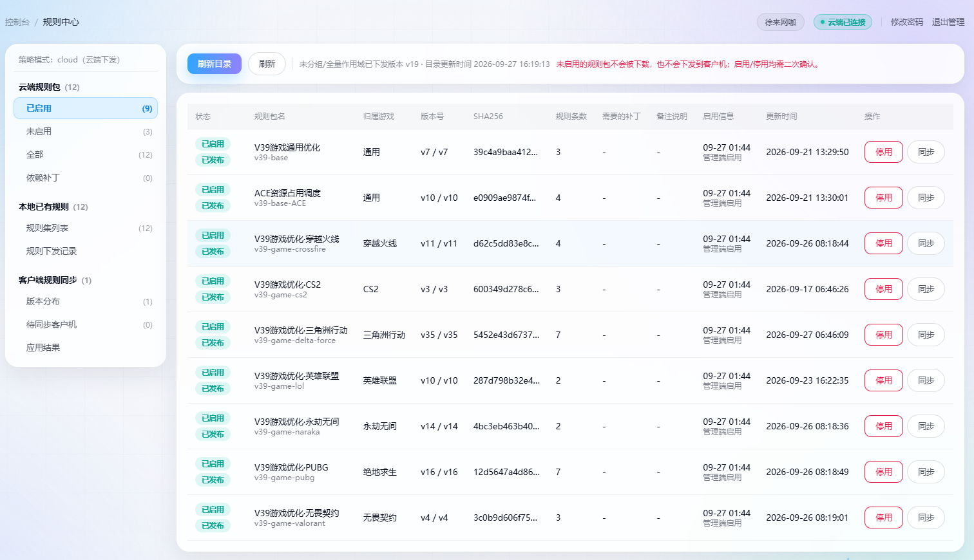Click 停用 for 永劫无间 rule pack
The width and height of the screenshot is (974, 560).
coord(884,426)
